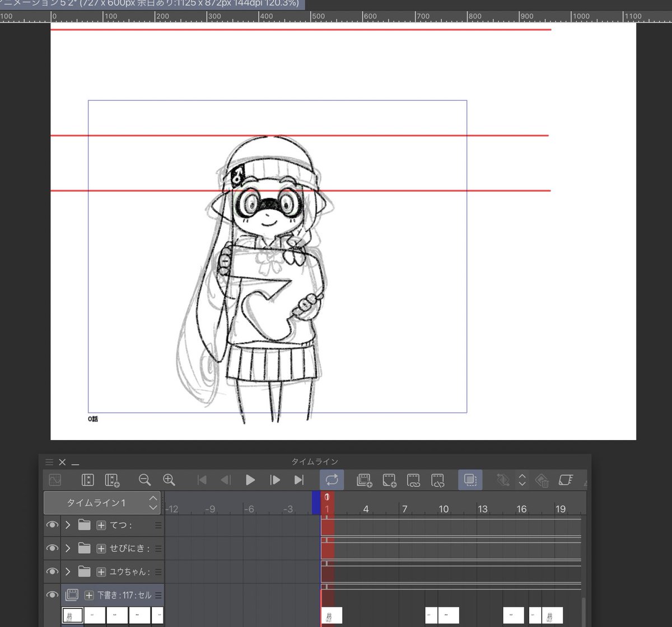Toggle loop playback in the timeline
The image size is (672, 627).
pos(332,480)
